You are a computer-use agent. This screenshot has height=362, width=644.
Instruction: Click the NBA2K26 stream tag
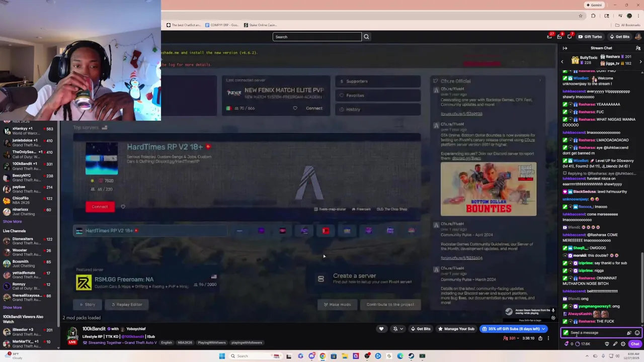[185, 342]
